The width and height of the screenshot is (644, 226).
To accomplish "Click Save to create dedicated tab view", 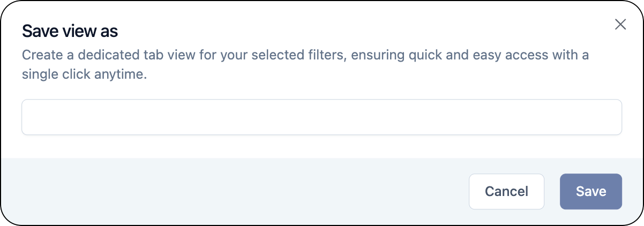I will 590,191.
